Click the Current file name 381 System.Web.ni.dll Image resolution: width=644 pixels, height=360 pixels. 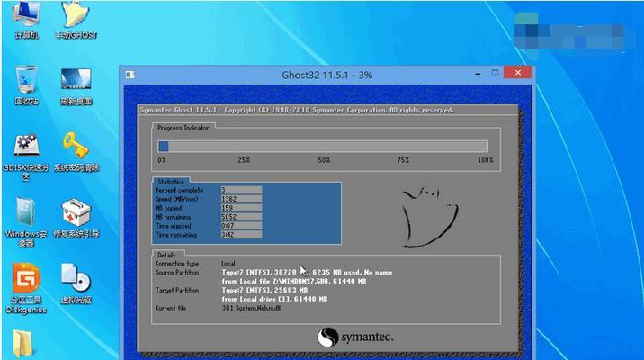251,308
